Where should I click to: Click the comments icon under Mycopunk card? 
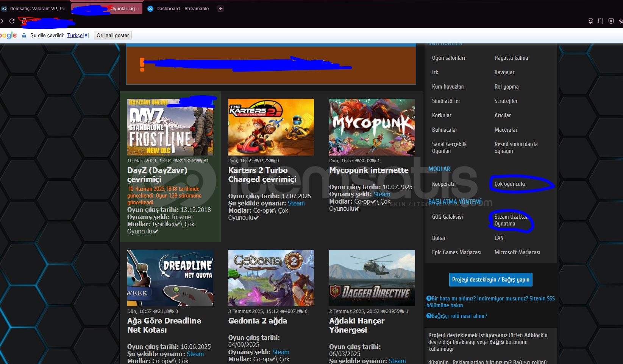(373, 161)
